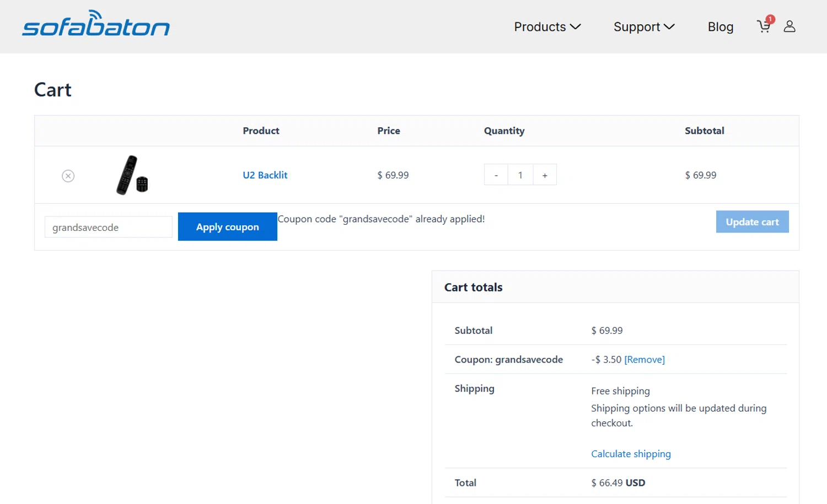827x504 pixels.
Task: Open the Blog page
Action: pyautogui.click(x=721, y=26)
